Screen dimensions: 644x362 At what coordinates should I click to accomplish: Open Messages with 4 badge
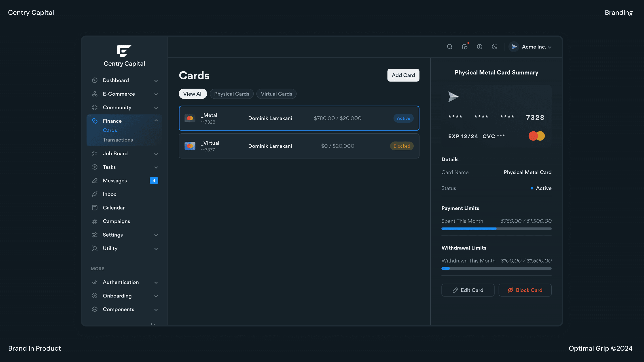coord(115,181)
